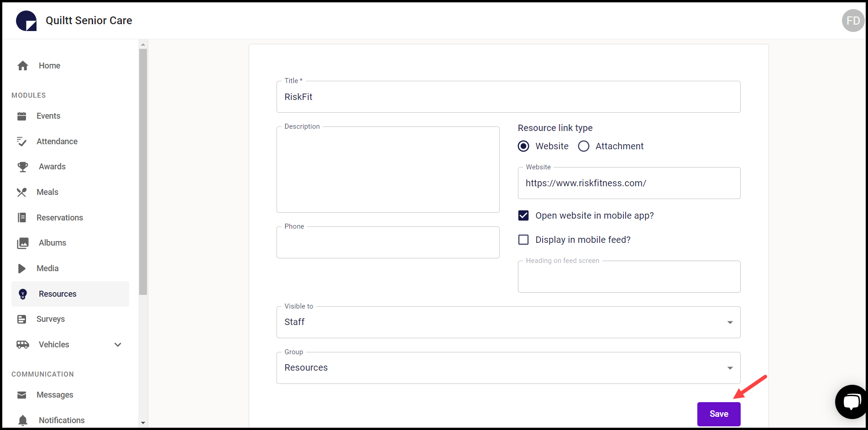Select the Attachment radio button
The height and width of the screenshot is (430, 868).
584,146
